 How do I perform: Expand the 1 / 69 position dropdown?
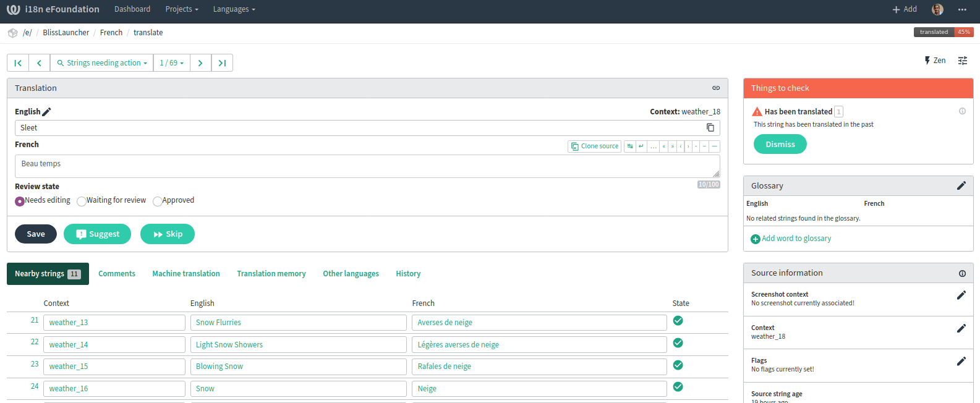171,63
